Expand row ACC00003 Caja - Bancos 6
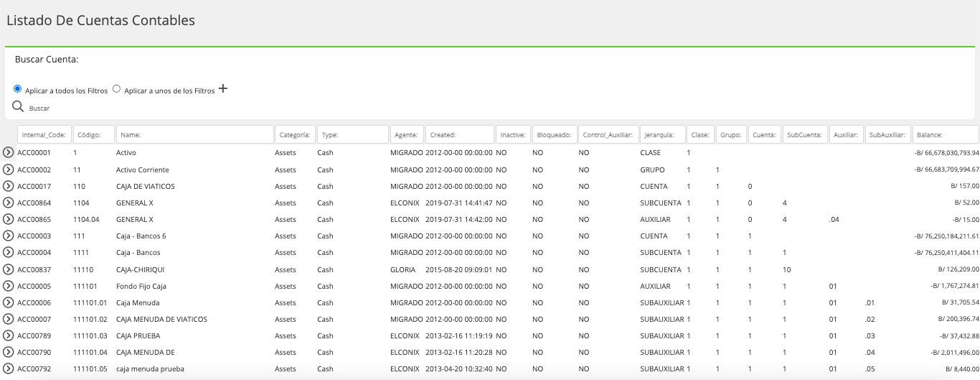The width and height of the screenshot is (980, 380). click(9, 236)
